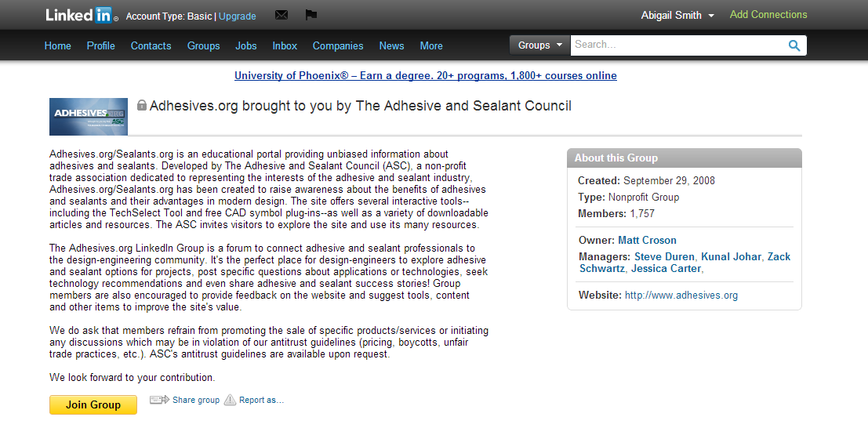Viewport: 868px width, 428px height.
Task: Click the Report as warning icon
Action: click(230, 400)
